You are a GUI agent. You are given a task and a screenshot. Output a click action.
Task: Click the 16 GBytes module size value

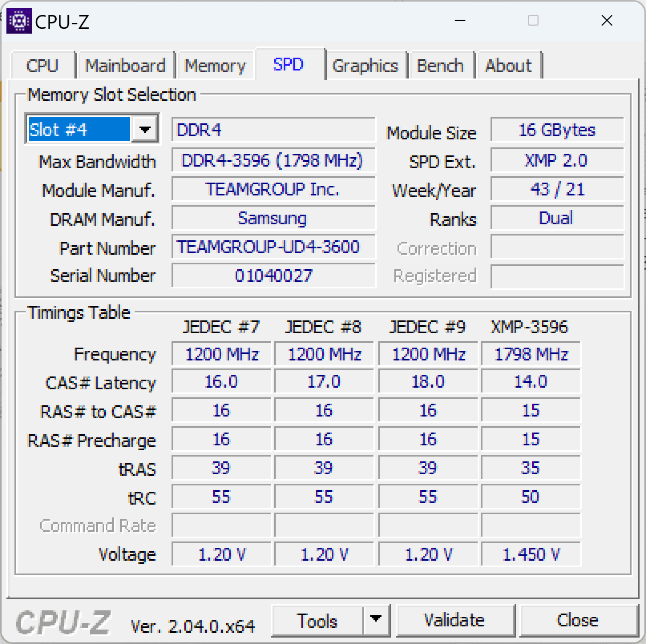pyautogui.click(x=557, y=130)
